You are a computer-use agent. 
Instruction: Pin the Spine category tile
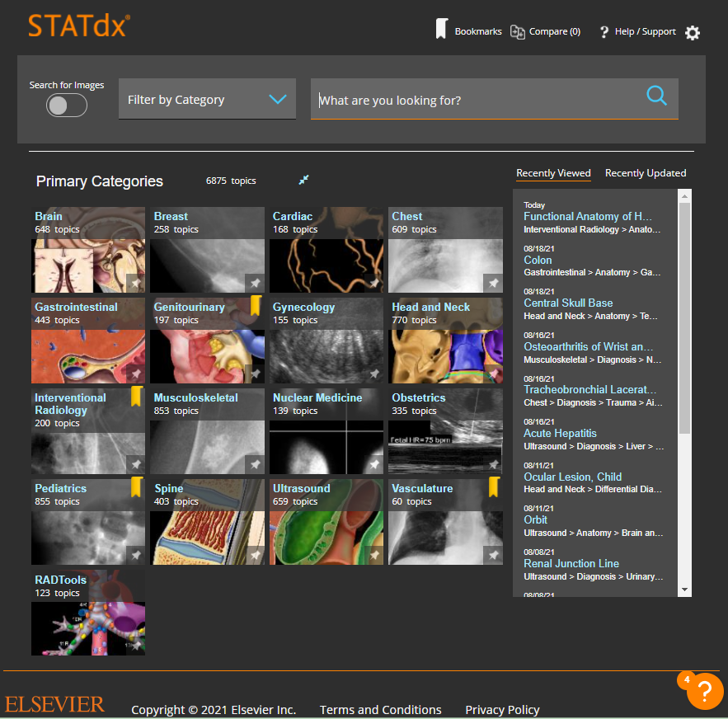255,555
